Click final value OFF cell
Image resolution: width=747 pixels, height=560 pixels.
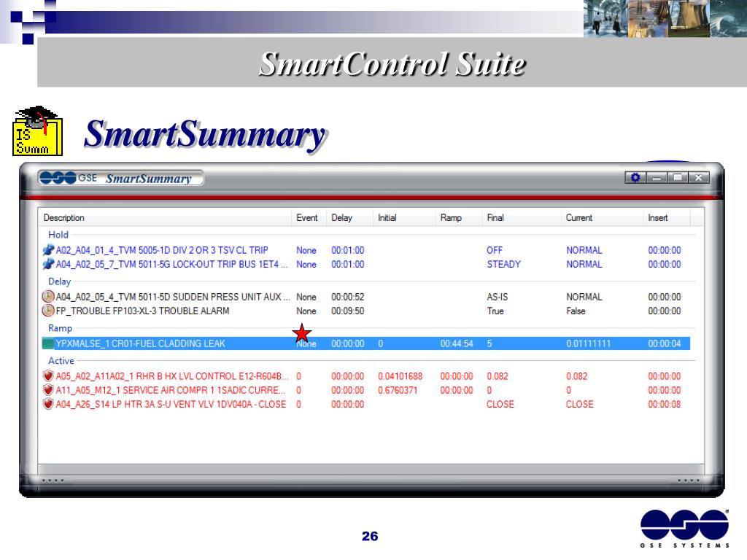coord(494,250)
